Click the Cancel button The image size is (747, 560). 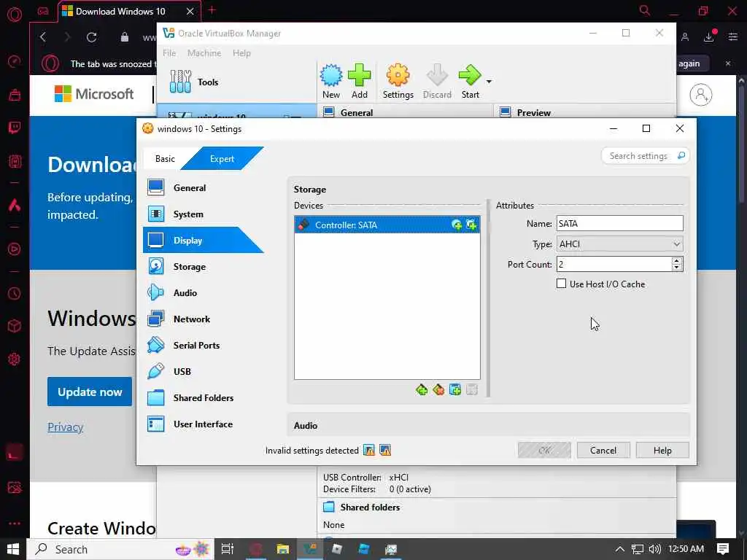pos(603,451)
